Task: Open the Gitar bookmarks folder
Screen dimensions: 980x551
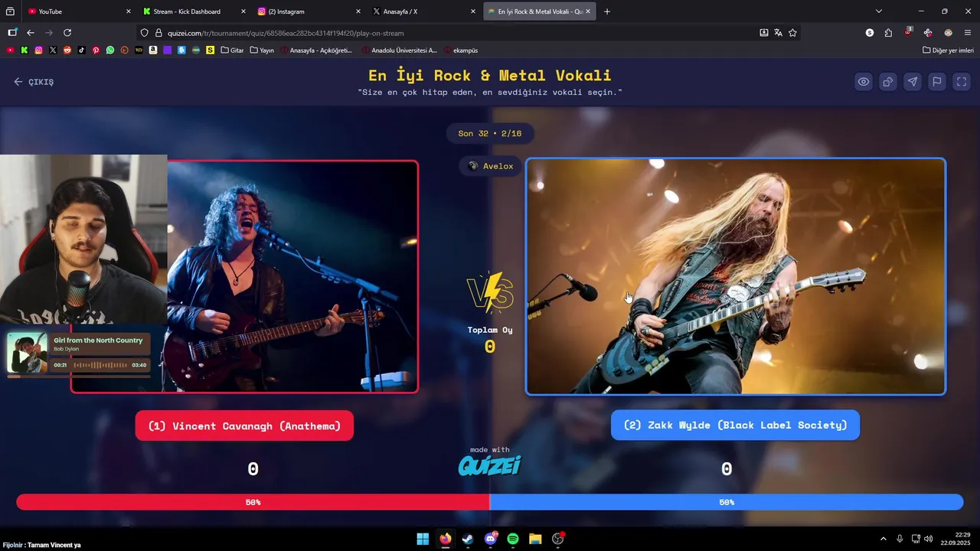Action: tap(232, 50)
